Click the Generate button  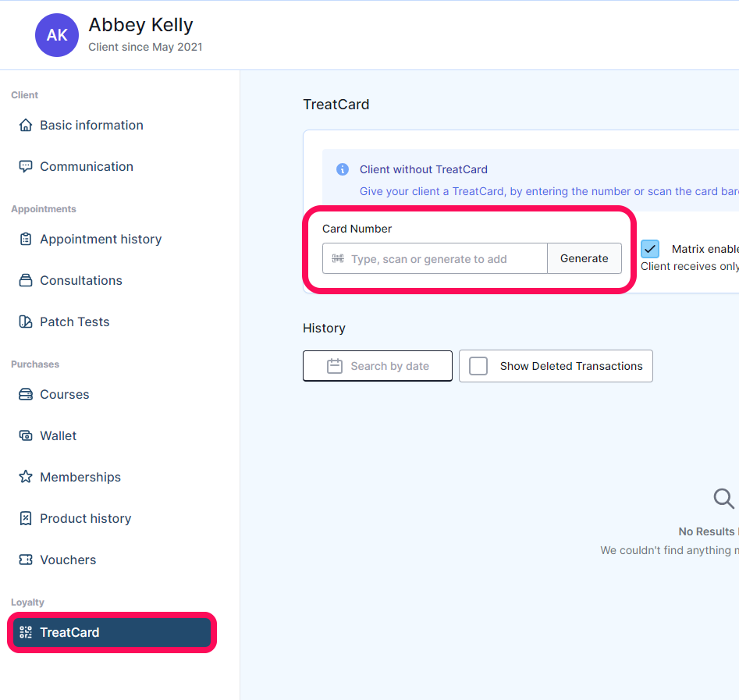584,258
